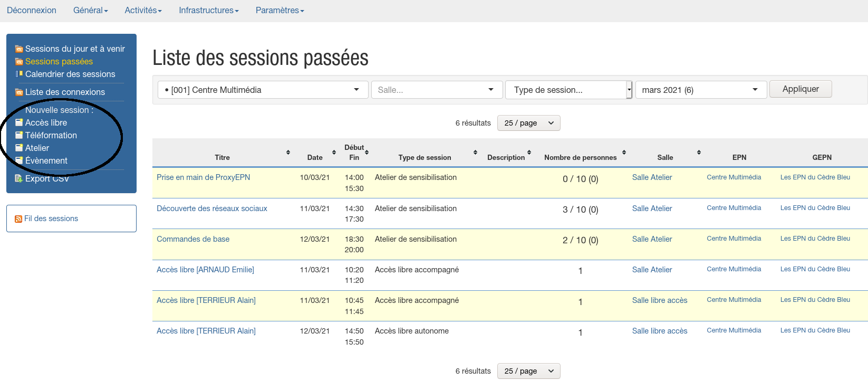Sort by Nombre de personnes column arrows

(x=624, y=153)
